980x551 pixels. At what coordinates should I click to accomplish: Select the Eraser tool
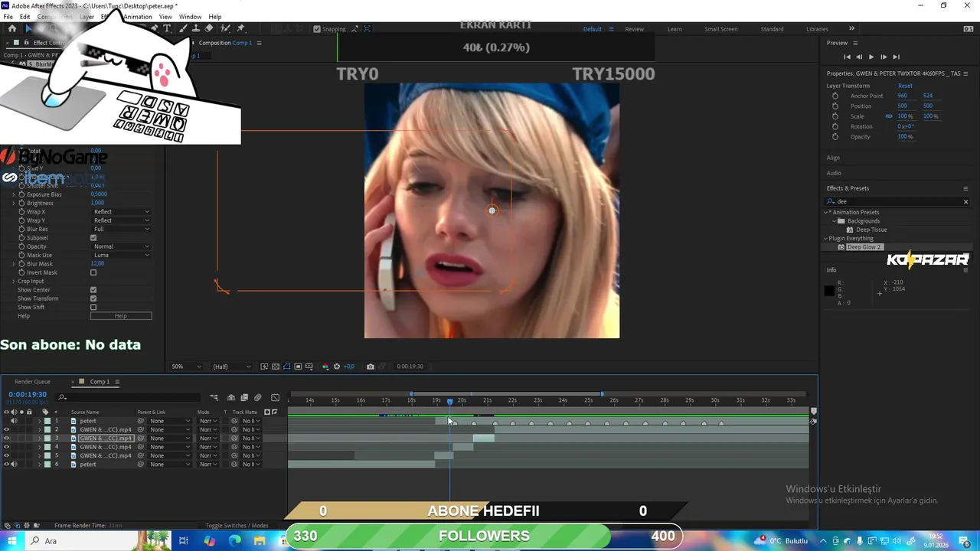(x=209, y=28)
